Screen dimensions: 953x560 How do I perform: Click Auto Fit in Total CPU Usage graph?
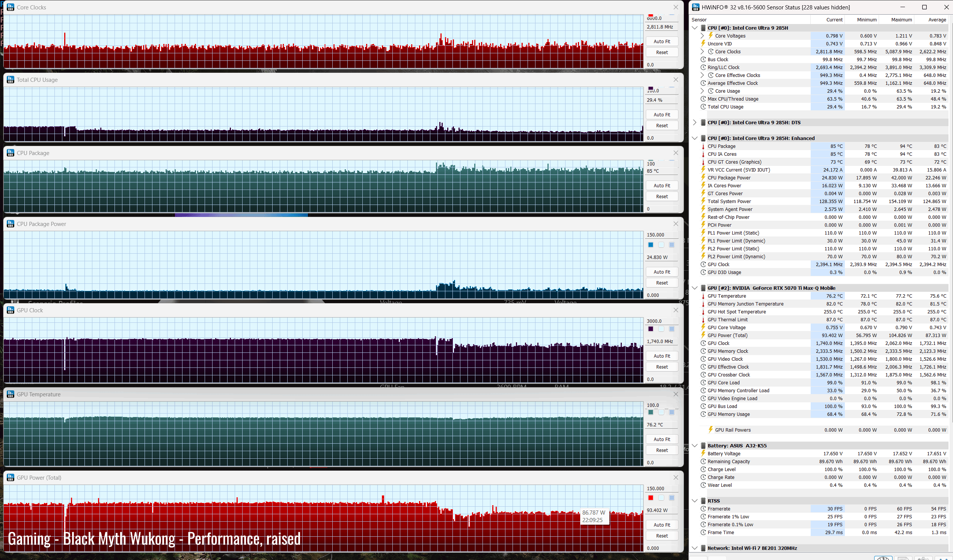click(661, 114)
